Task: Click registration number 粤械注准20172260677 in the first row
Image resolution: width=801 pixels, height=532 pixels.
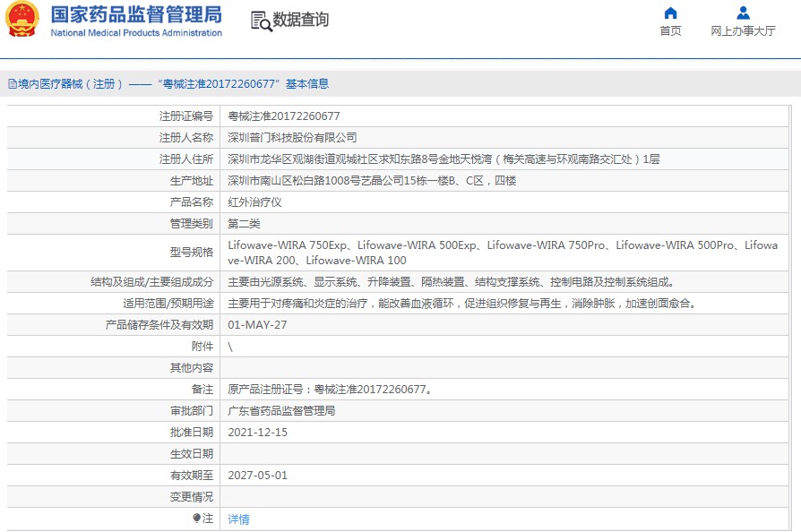Action: click(284, 116)
